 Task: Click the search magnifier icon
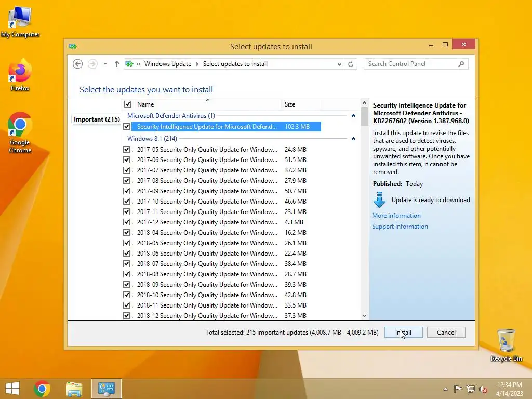pyautogui.click(x=461, y=64)
